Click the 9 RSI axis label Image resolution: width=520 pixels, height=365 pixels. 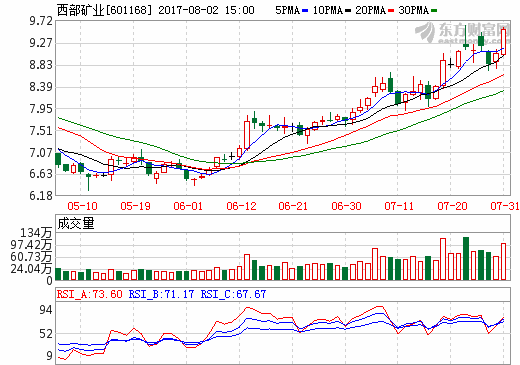click(x=49, y=356)
